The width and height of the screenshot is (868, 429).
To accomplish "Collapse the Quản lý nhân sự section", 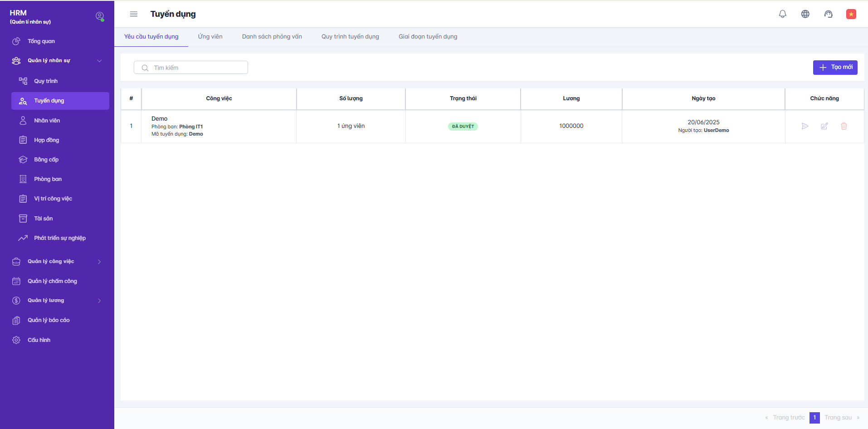I will (x=99, y=61).
